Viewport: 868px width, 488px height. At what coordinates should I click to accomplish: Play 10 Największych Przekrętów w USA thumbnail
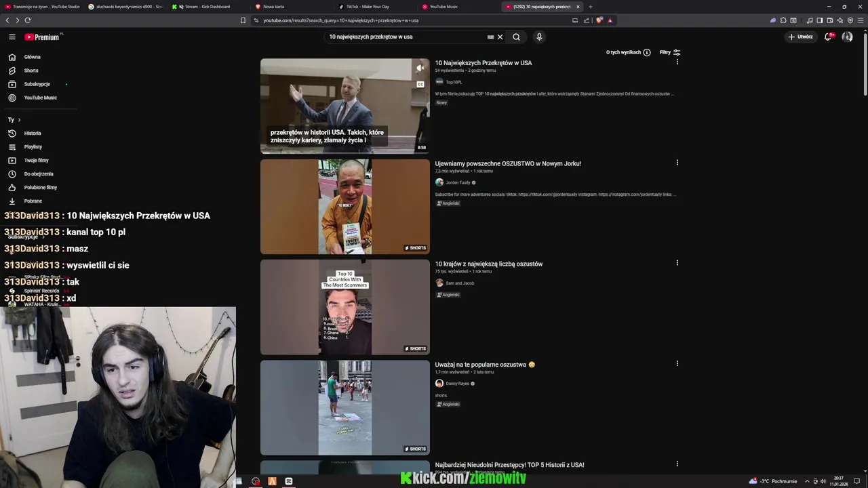point(344,106)
